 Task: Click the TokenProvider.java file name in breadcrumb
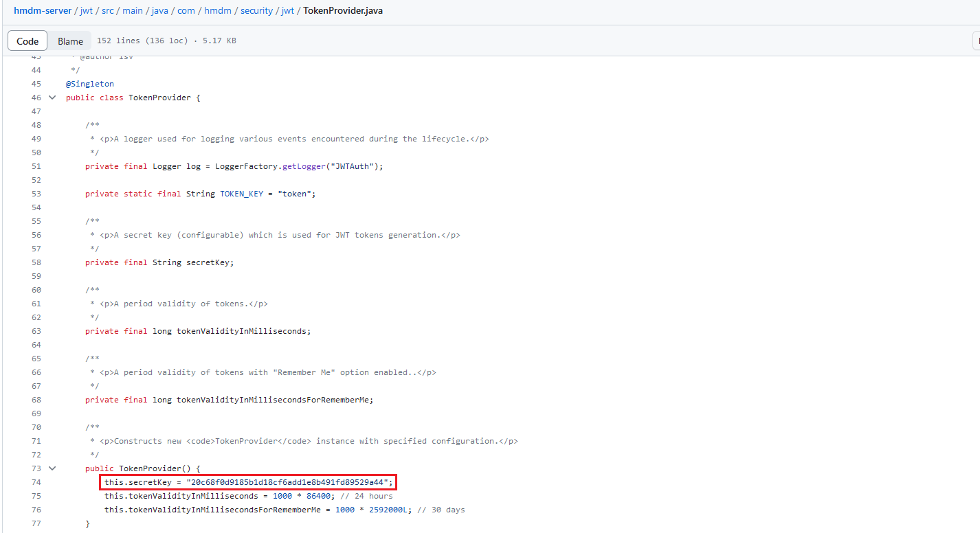343,11
